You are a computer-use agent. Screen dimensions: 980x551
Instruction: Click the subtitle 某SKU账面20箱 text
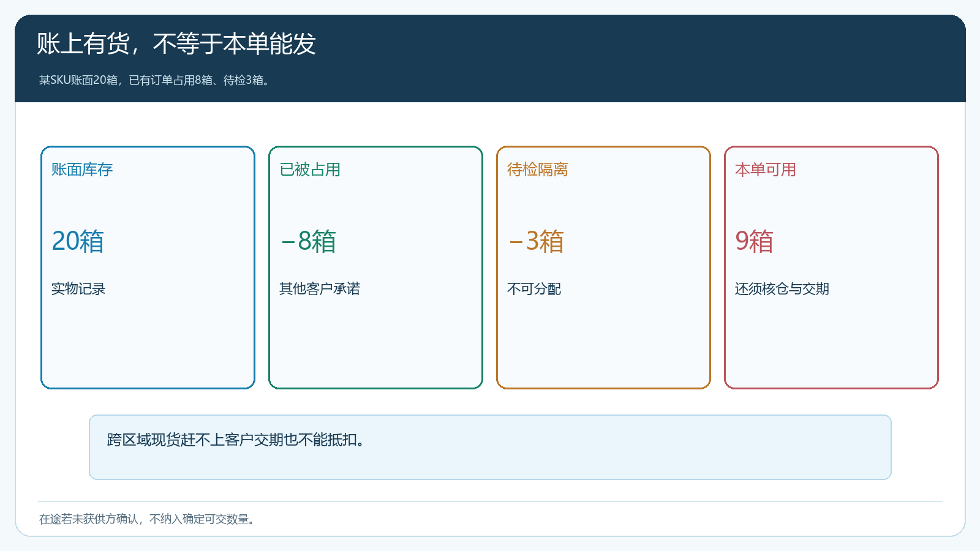(x=155, y=80)
